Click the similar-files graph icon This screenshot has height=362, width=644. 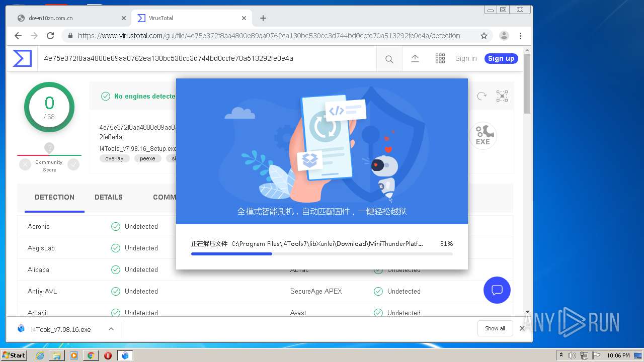(x=502, y=96)
